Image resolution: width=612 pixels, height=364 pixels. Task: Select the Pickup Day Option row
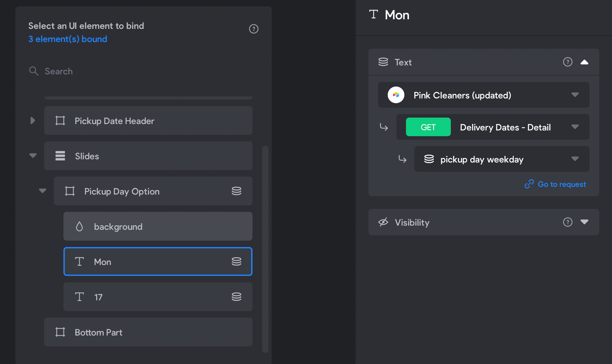click(x=153, y=191)
